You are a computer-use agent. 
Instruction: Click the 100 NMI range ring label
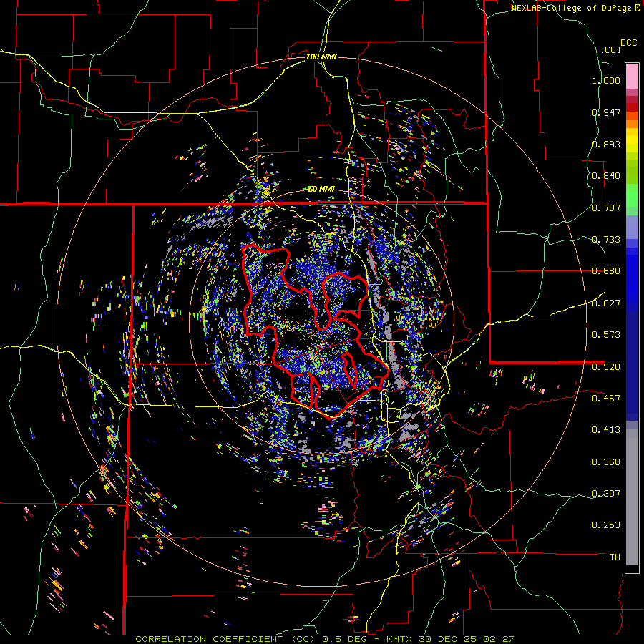pyautogui.click(x=321, y=57)
